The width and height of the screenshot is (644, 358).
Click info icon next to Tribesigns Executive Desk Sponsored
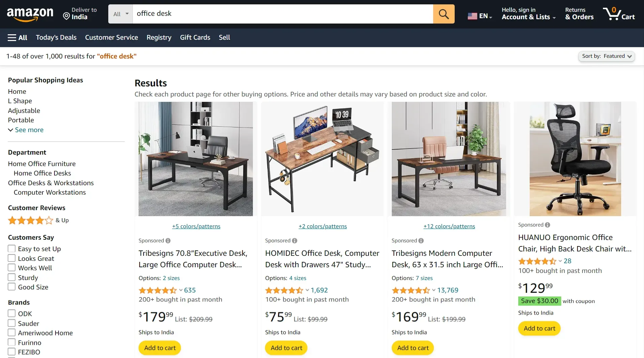coord(168,241)
